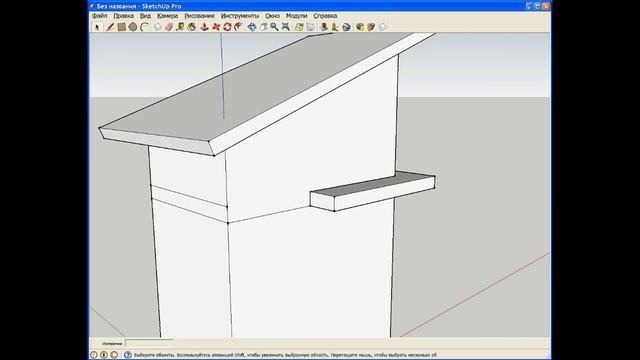Open the Вид menu
The image size is (640, 360).
(145, 16)
